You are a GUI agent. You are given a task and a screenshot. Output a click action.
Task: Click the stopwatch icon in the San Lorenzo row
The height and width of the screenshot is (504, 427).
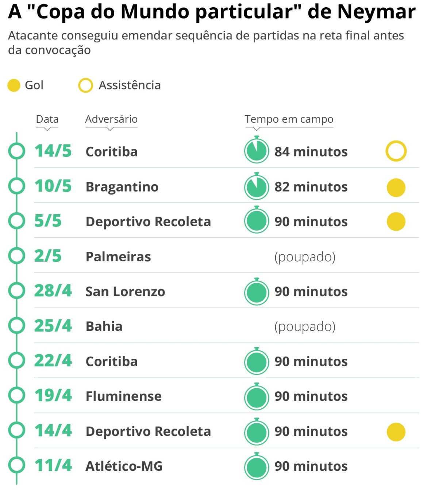[x=257, y=292]
